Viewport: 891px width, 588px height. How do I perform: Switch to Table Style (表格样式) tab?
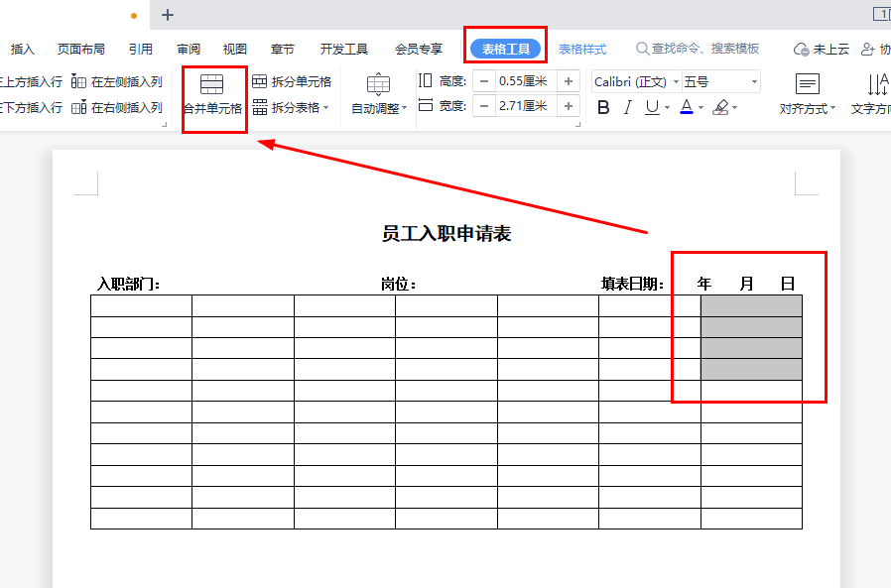point(582,50)
